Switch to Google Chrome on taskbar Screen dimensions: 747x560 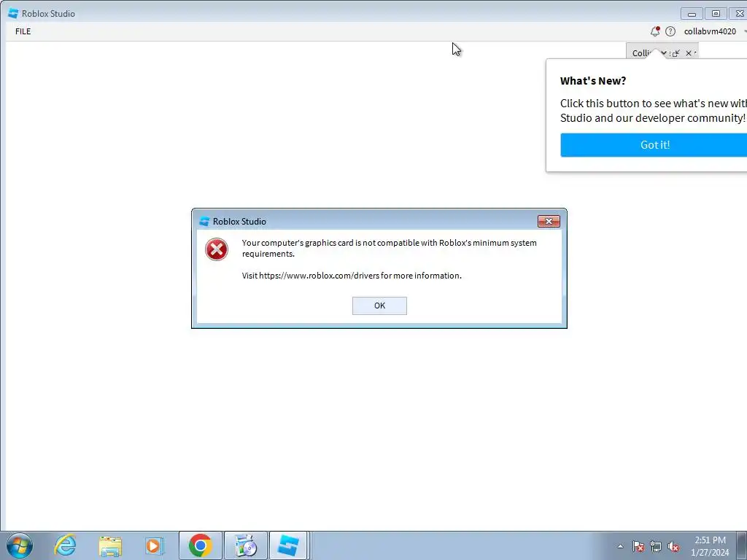tap(200, 545)
